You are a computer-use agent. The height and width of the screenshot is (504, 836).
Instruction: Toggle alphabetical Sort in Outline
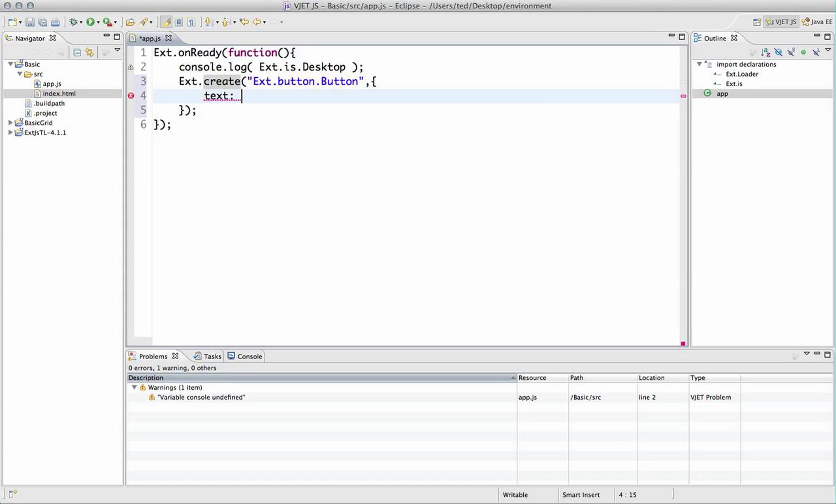pos(766,53)
